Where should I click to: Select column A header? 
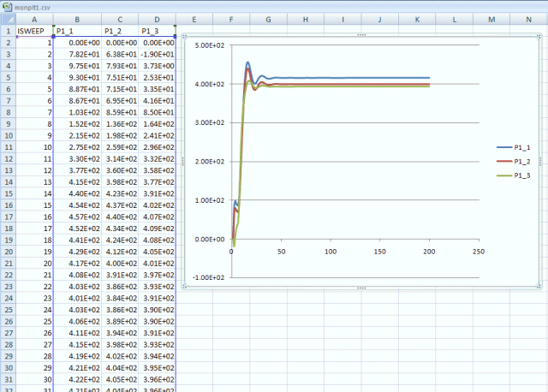[x=34, y=18]
